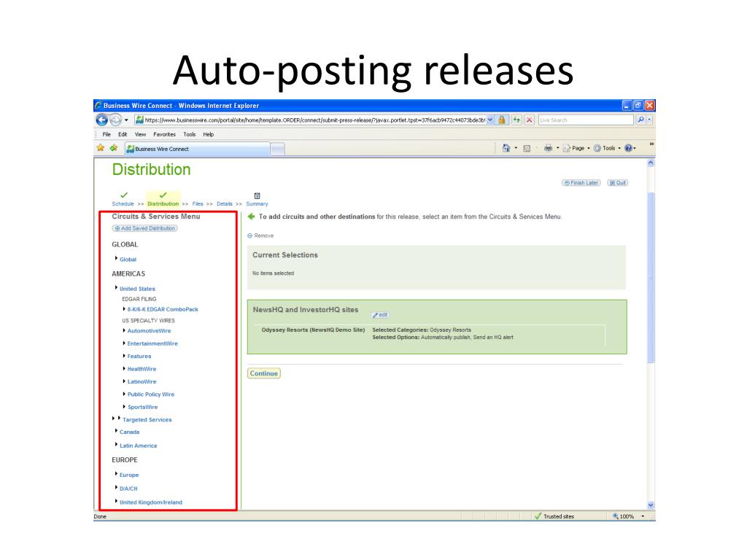Open the View menu
Screen dimensions: 747x560
(140, 134)
